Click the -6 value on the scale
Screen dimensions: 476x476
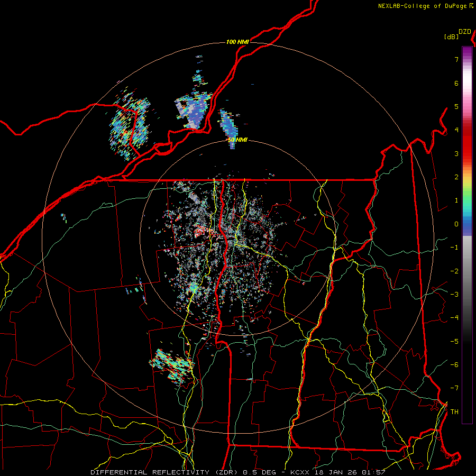(454, 365)
